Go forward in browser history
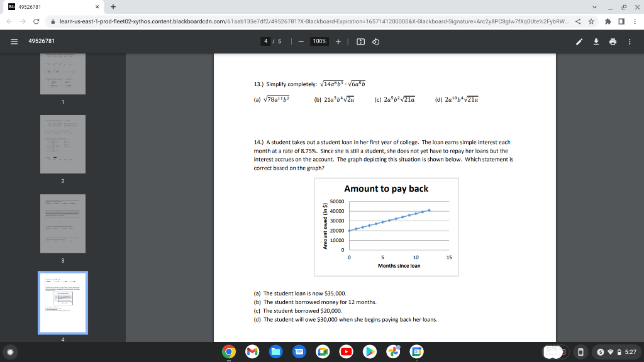The width and height of the screenshot is (644, 362). 23,21
